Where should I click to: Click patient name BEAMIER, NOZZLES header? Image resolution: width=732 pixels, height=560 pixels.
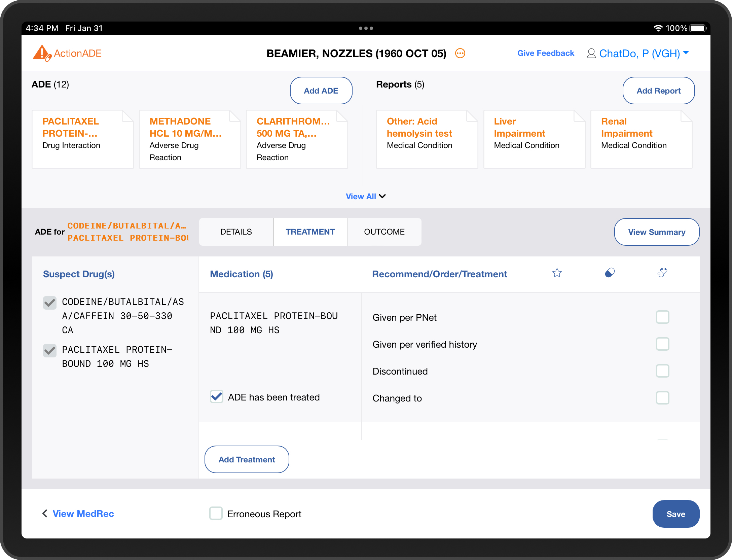click(356, 54)
